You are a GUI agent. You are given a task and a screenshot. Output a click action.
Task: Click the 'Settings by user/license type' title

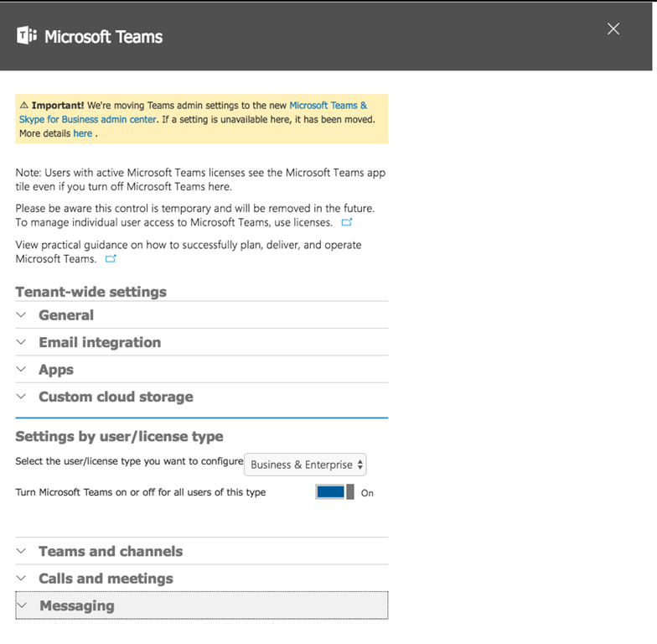119,436
